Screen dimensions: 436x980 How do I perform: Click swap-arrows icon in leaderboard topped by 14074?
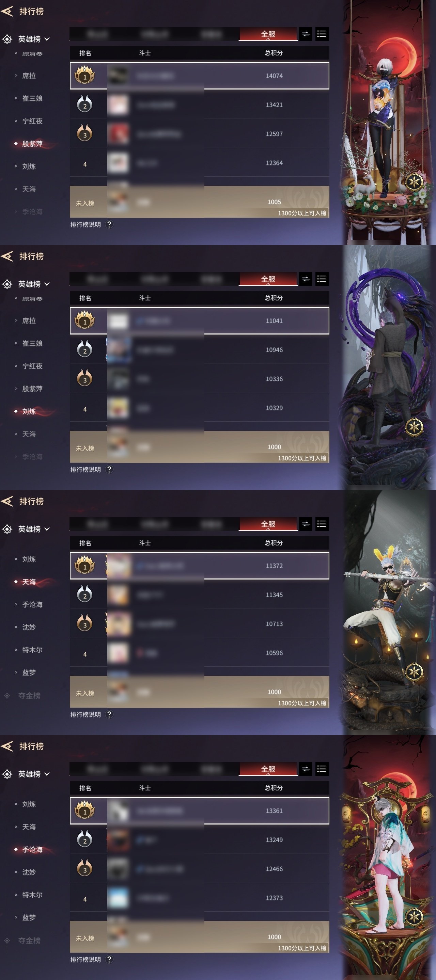click(306, 34)
